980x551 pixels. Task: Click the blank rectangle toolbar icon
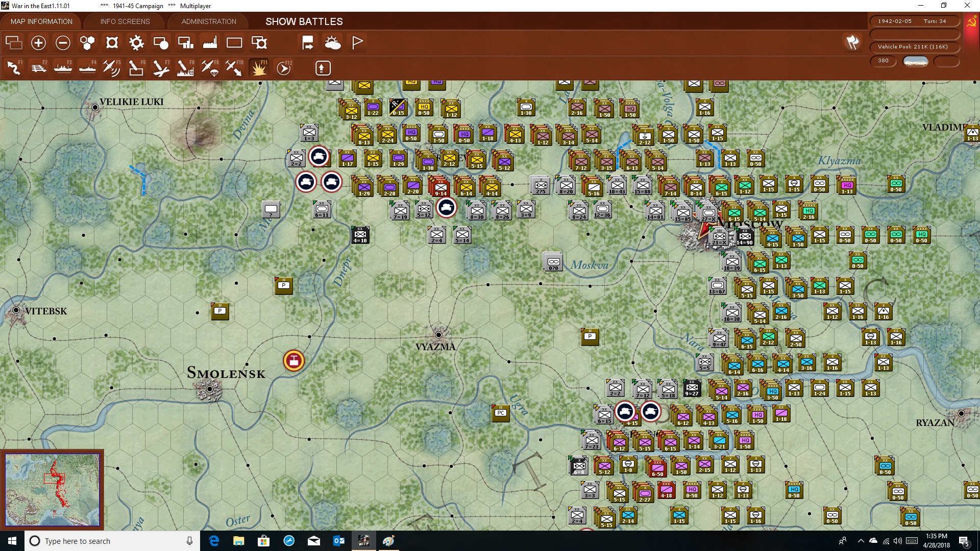click(234, 43)
